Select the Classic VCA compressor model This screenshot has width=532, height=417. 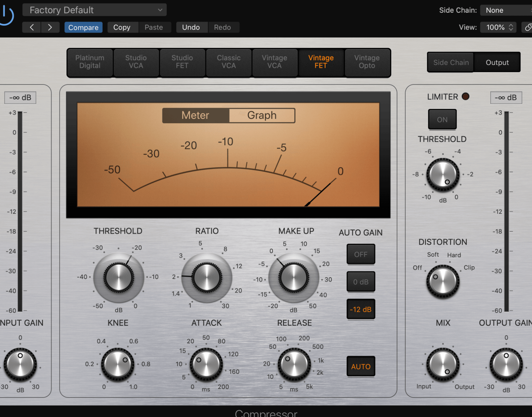click(x=229, y=62)
